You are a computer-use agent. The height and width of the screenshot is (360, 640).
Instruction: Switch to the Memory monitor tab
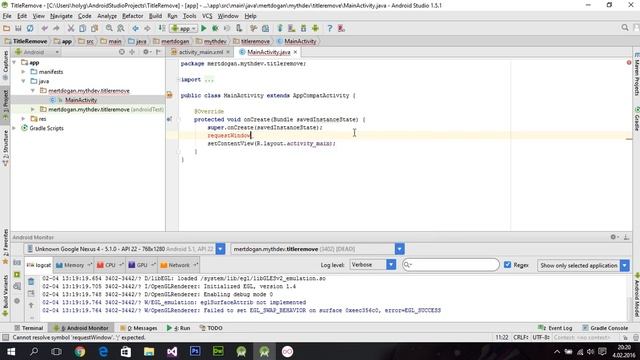[x=73, y=265]
